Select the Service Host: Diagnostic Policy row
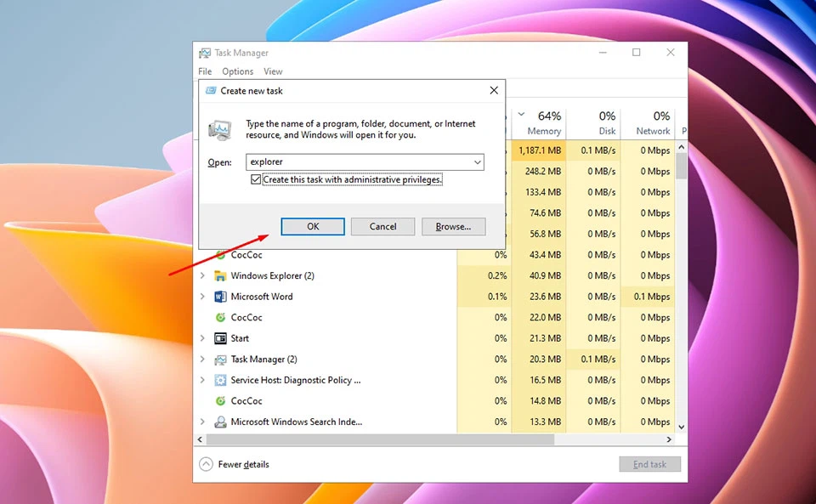Image resolution: width=816 pixels, height=504 pixels. (436, 380)
